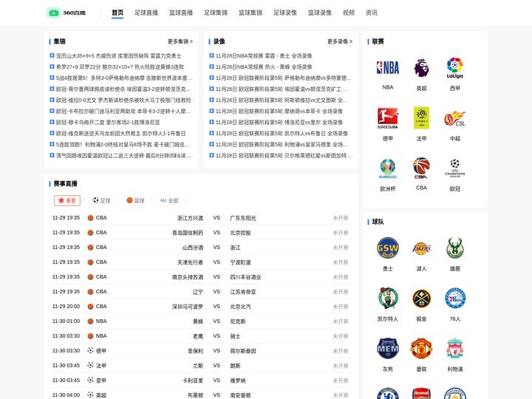Screen dimensions: 532x399
Task: Click the 360直播 logo
Action: [x=66, y=13]
